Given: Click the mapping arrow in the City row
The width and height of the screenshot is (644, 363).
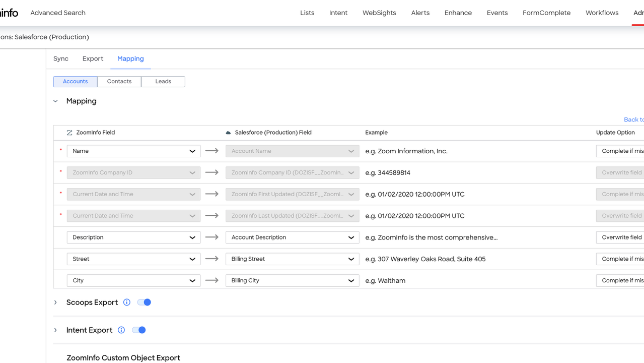Looking at the screenshot, I should 212,280.
